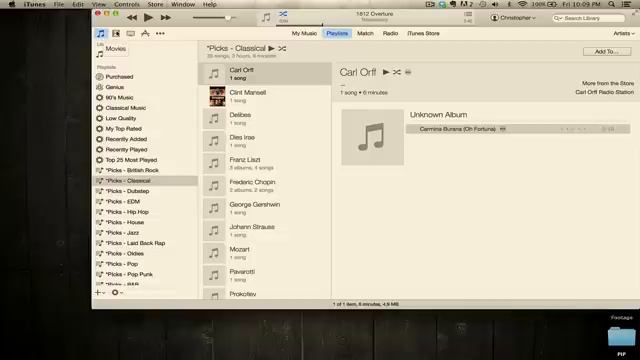Shuffle Carl Orff songs

pyautogui.click(x=397, y=72)
